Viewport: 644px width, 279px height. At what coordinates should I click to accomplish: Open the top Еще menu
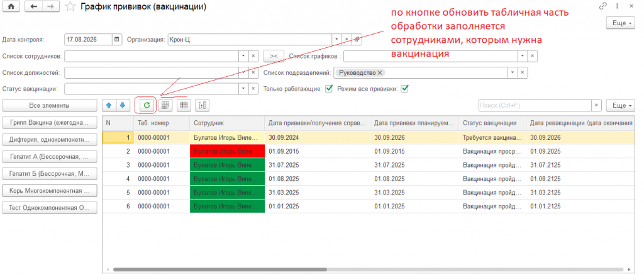pos(621,23)
